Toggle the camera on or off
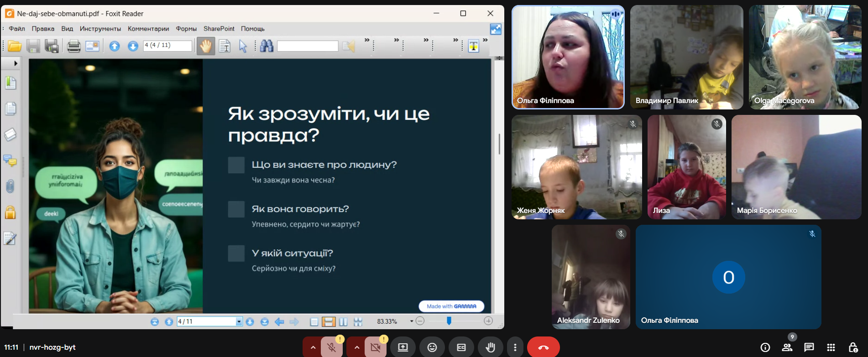The width and height of the screenshot is (868, 357). point(376,347)
